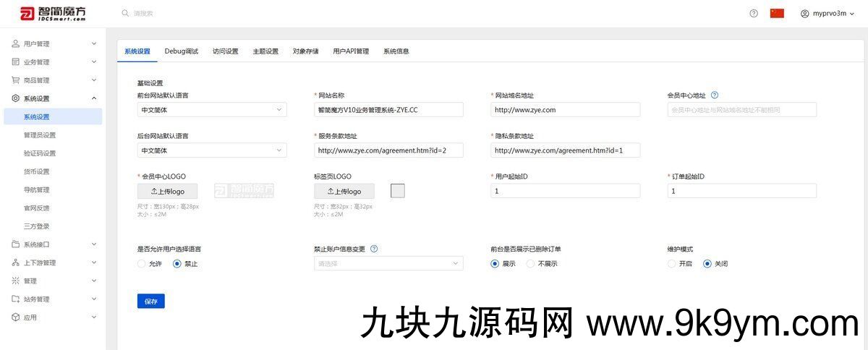Click the 应用 cube icon in sidebar
This screenshot has width=868, height=350.
click(x=16, y=317)
